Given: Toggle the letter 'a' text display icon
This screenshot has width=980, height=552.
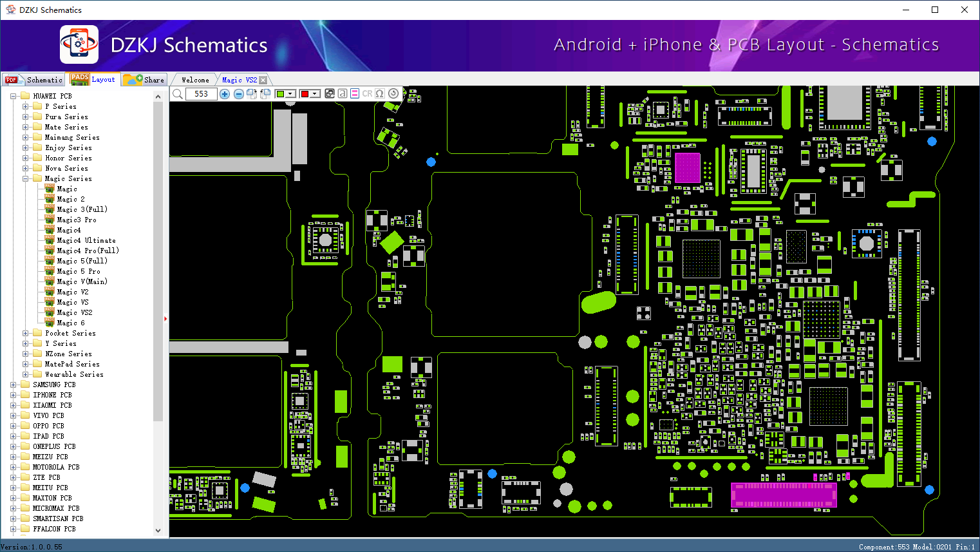Looking at the screenshot, I should click(343, 93).
